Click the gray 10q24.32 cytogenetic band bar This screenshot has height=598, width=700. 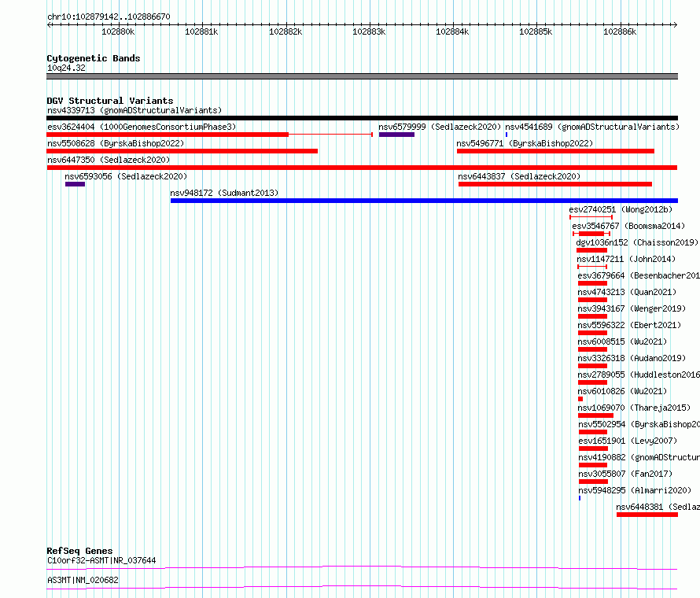point(362,76)
